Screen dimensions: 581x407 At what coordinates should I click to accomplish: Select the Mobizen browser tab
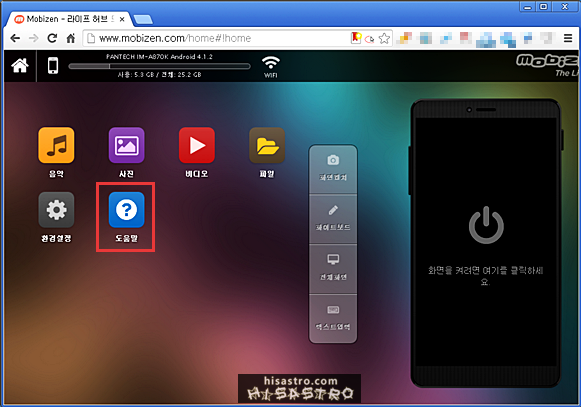click(70, 19)
